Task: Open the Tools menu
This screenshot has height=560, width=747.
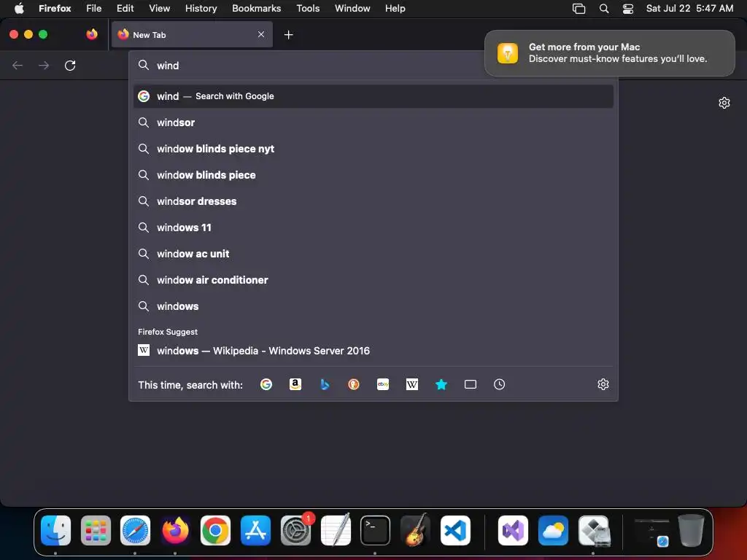Action: [x=308, y=8]
